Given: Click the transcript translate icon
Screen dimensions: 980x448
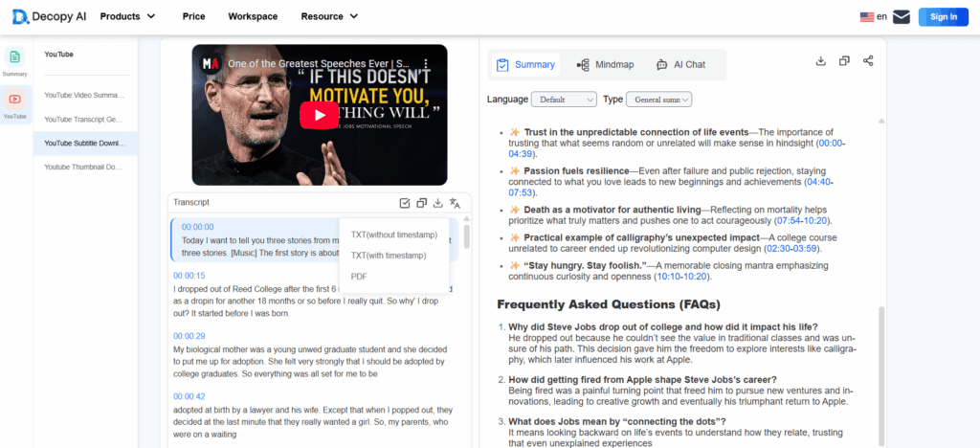Looking at the screenshot, I should coord(456,203).
